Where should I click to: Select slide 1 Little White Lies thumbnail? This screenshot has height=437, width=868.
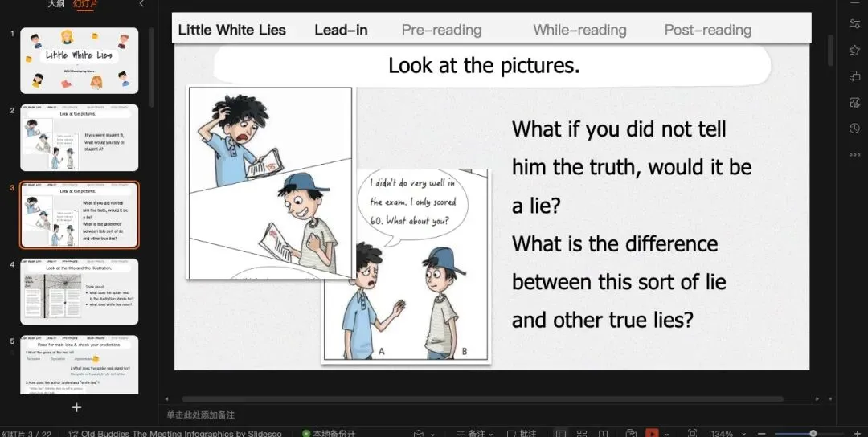[x=79, y=60]
